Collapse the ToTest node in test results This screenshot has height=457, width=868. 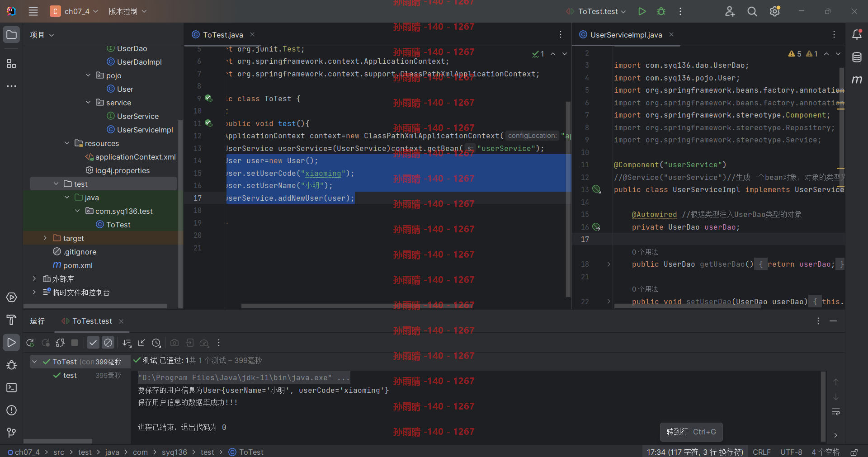pyautogui.click(x=34, y=362)
